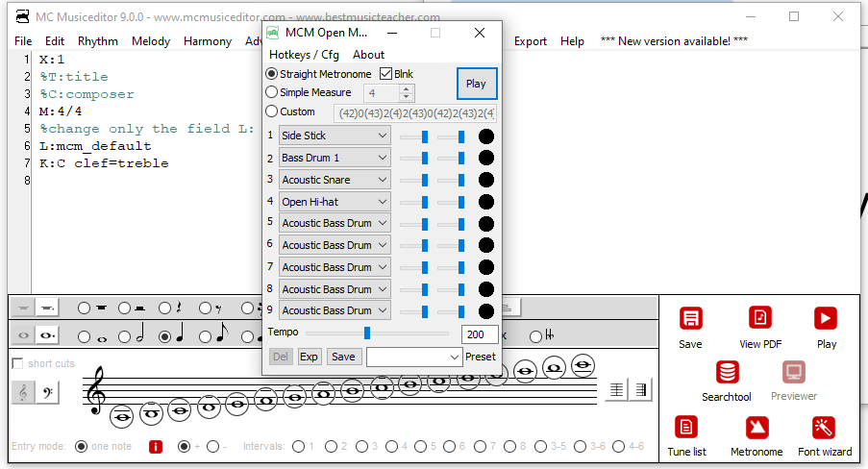The image size is (868, 469).
Task: Select the one note entry mode
Action: point(82,446)
